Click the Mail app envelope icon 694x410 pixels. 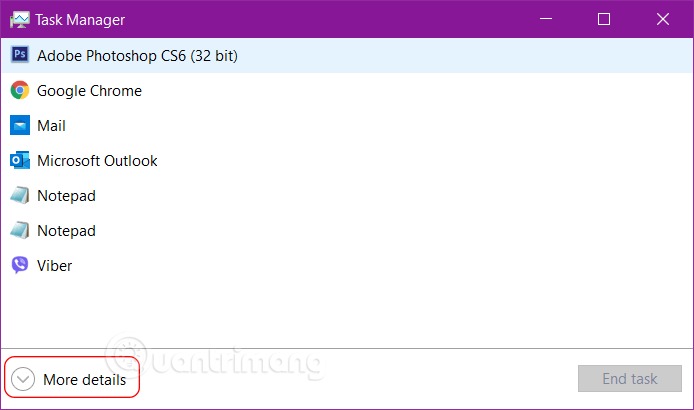(x=20, y=125)
